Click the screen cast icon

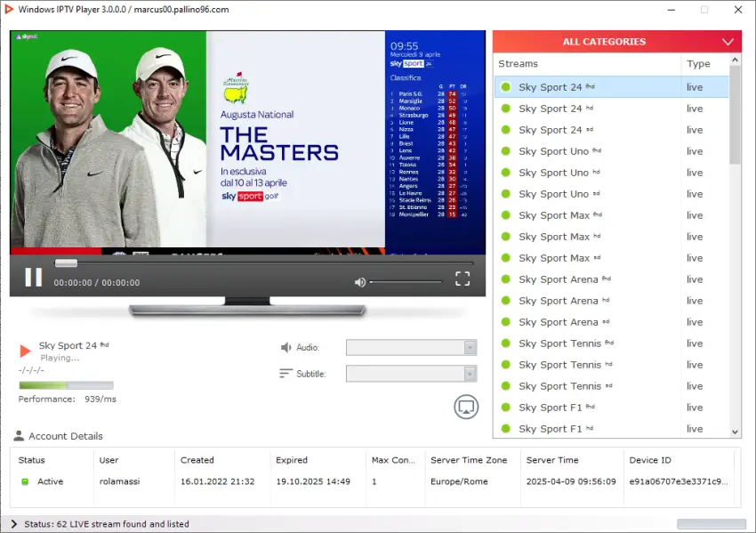click(x=466, y=407)
